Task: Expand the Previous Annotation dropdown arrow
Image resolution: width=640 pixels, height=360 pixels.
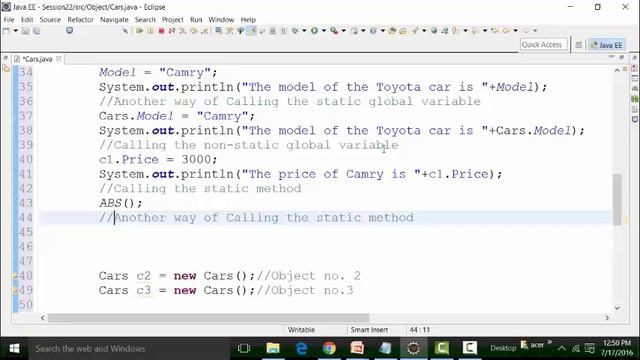Action: [485, 31]
